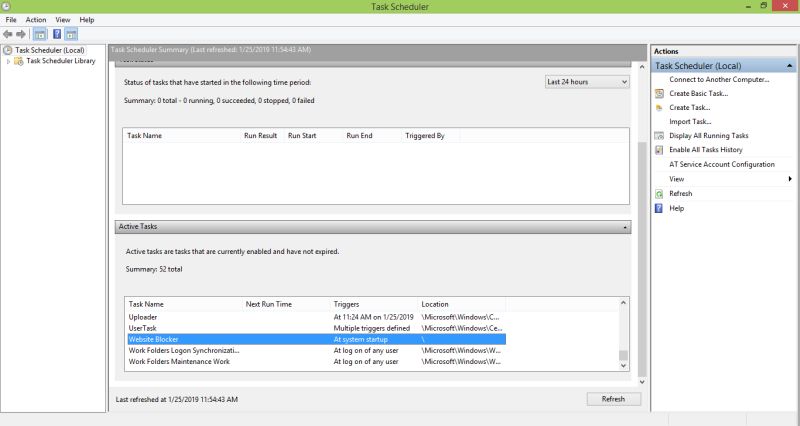Click the Display All Running Tasks icon

point(659,136)
